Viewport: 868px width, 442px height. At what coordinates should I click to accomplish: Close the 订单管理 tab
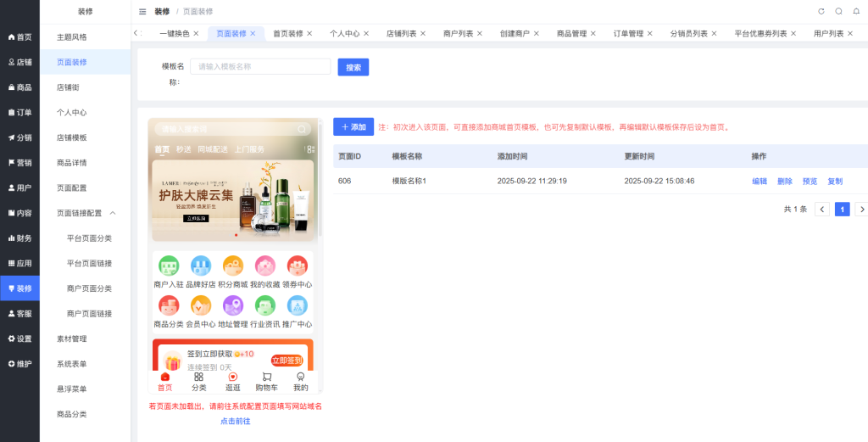tap(650, 33)
